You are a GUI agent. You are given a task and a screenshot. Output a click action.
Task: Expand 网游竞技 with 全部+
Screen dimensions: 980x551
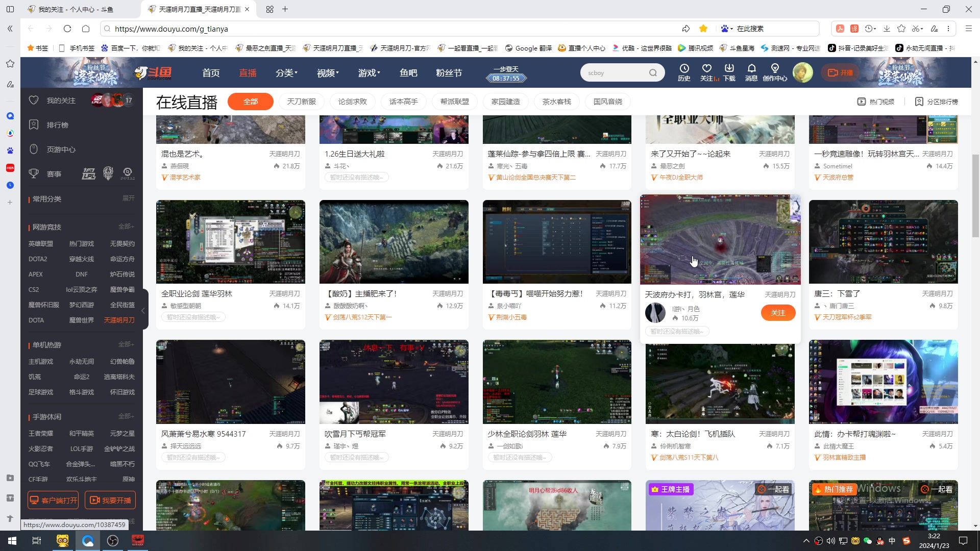(126, 227)
